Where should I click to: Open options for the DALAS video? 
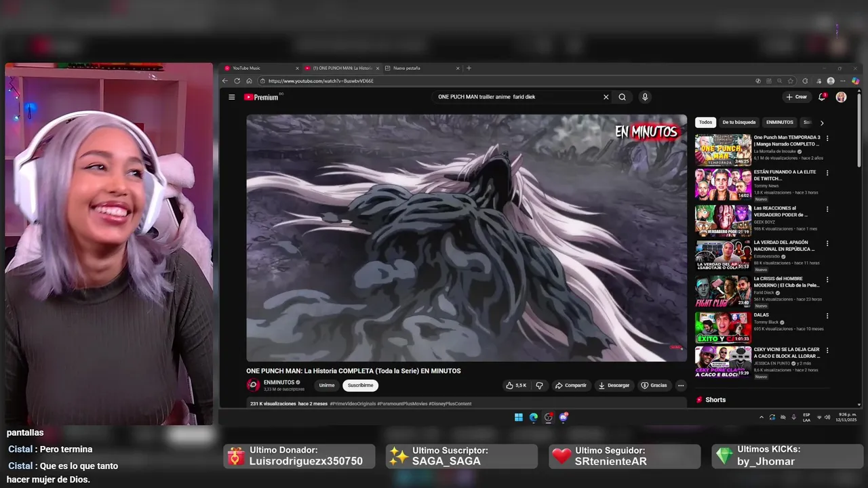(x=827, y=315)
